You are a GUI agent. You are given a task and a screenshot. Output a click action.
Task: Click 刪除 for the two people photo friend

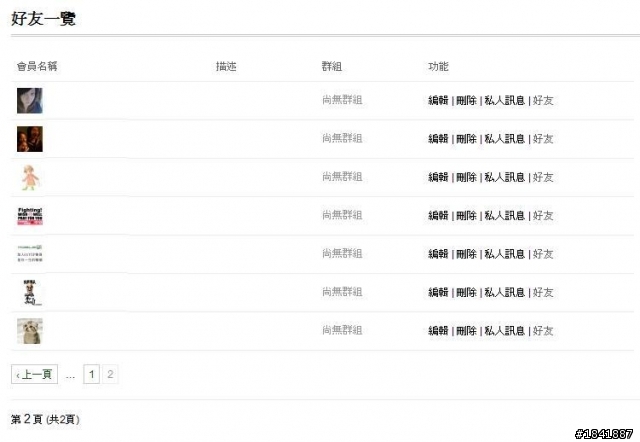pos(466,139)
